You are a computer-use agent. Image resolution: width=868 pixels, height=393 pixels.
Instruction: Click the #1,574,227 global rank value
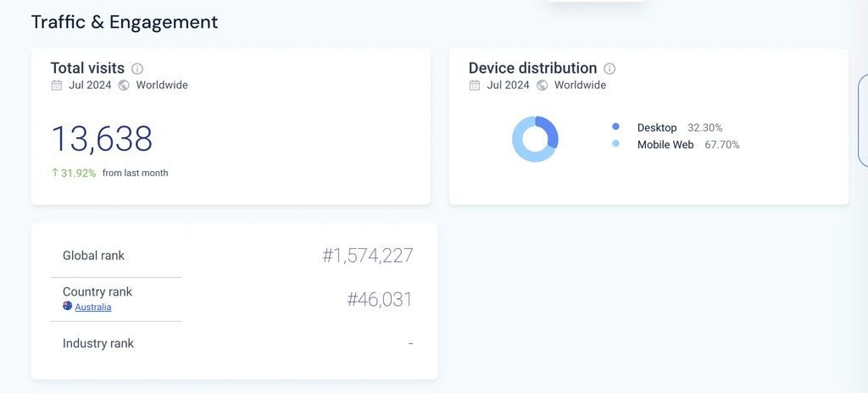coord(368,256)
